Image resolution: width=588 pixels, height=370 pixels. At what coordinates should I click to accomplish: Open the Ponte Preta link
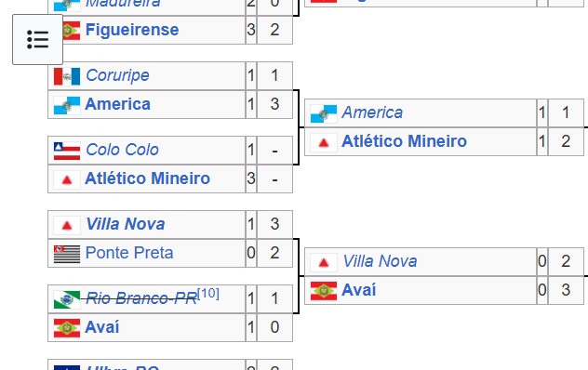click(129, 253)
